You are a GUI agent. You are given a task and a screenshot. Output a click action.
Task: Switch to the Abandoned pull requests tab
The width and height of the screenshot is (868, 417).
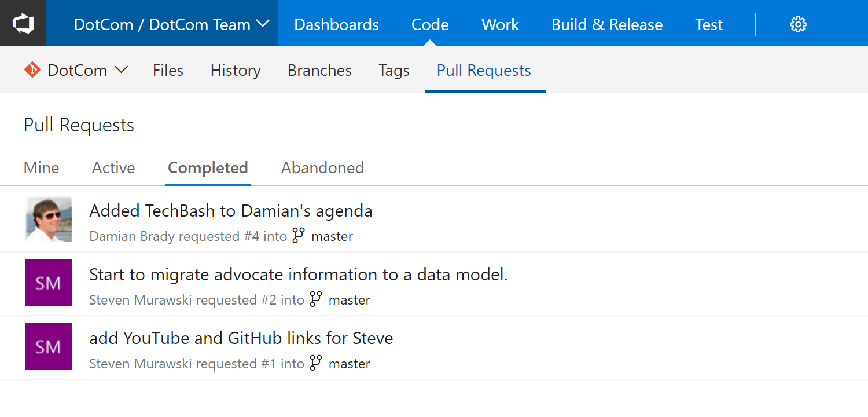[x=322, y=167]
